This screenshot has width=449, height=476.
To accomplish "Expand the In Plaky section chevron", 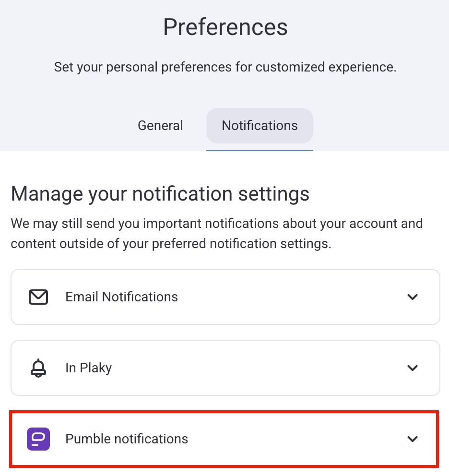I will point(413,368).
